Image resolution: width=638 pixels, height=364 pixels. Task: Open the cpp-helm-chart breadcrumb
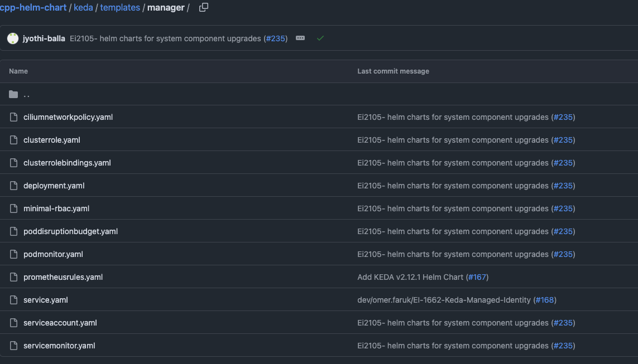coord(33,8)
